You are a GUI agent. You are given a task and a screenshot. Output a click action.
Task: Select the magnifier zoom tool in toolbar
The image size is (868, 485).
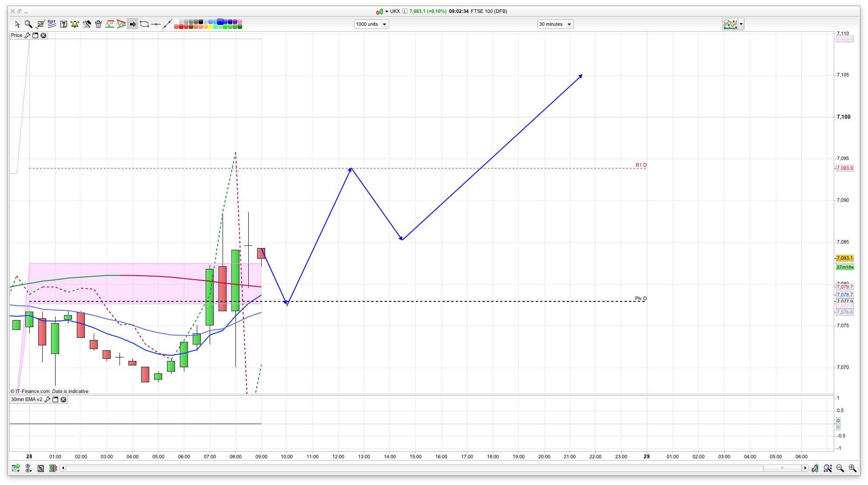tap(28, 24)
